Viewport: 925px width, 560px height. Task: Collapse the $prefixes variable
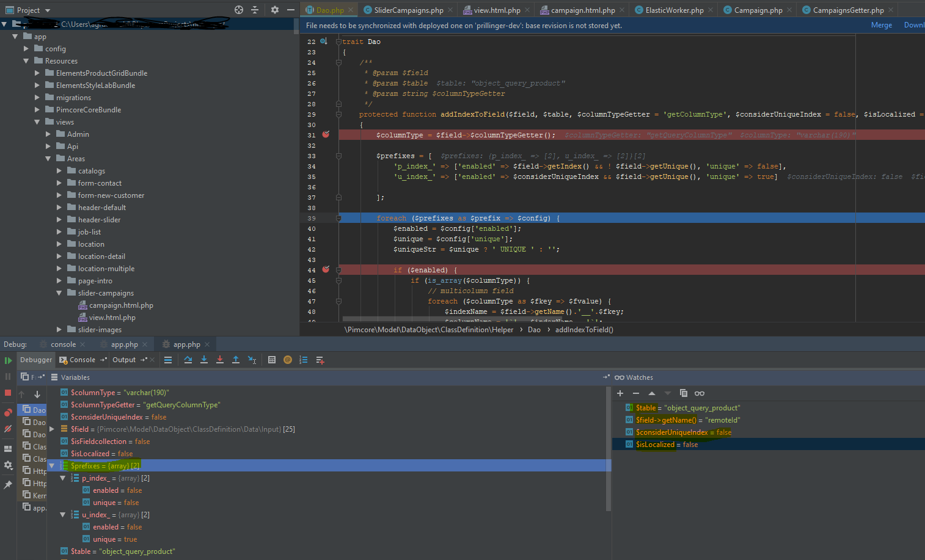(x=52, y=465)
